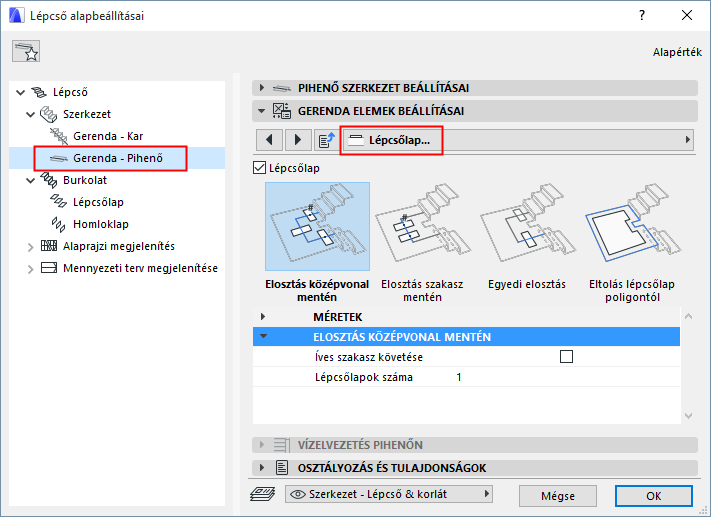Select Gerenda - Pihenő tree item

point(117,158)
